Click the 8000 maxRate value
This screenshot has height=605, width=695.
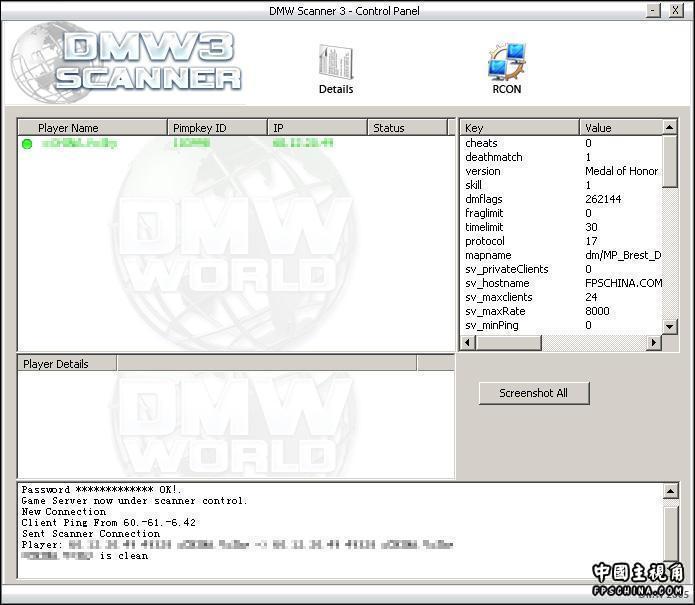click(x=597, y=311)
